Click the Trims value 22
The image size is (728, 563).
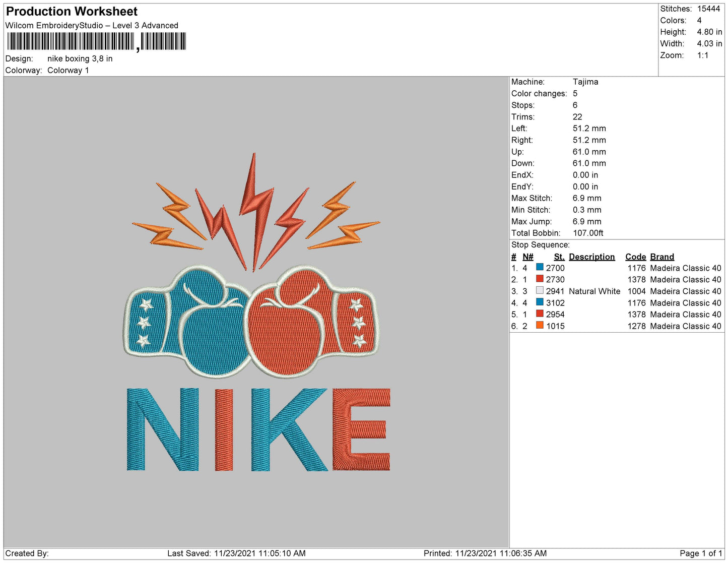[577, 116]
